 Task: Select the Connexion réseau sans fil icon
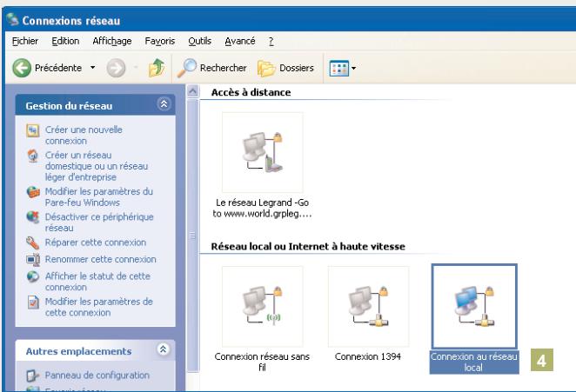[x=262, y=306]
